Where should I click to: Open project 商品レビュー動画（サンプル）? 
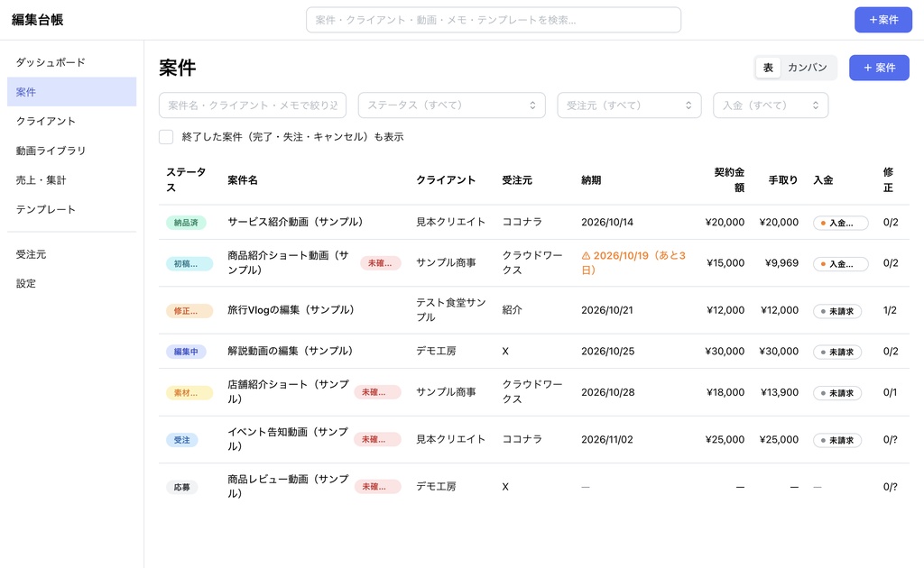[288, 486]
